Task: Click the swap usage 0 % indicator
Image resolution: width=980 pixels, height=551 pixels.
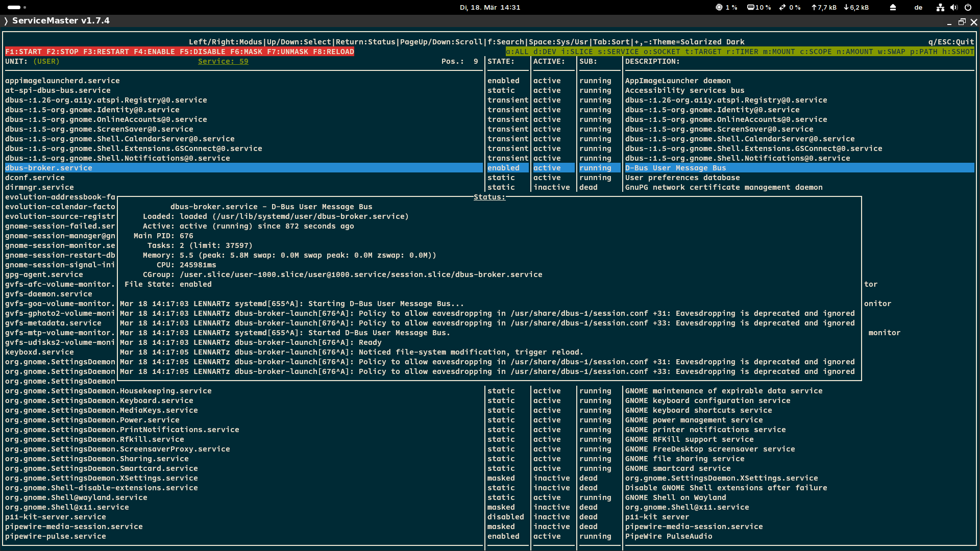Action: click(790, 7)
